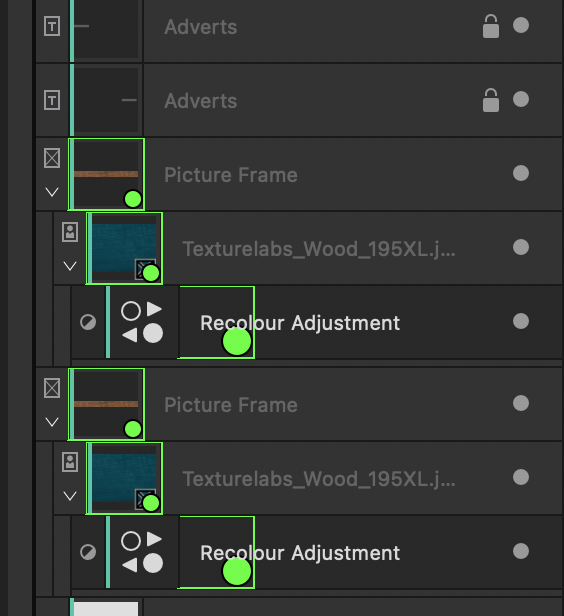Click adjustment icon of second Recolour Adjustment
Image resolution: width=564 pixels, height=616 pixels.
[x=88, y=552]
